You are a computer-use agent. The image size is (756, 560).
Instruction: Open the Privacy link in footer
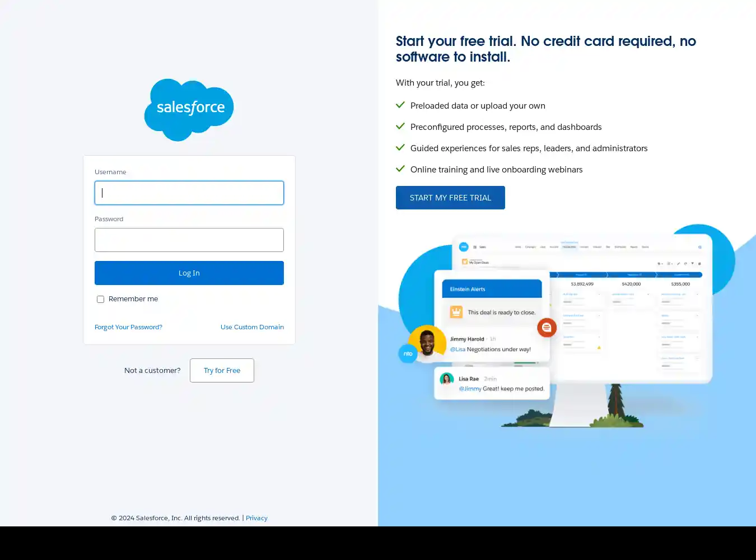[256, 518]
